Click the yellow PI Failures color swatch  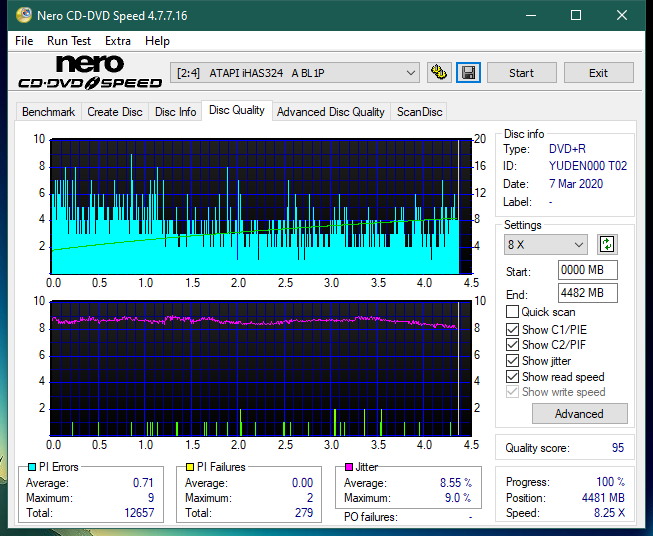tap(190, 467)
